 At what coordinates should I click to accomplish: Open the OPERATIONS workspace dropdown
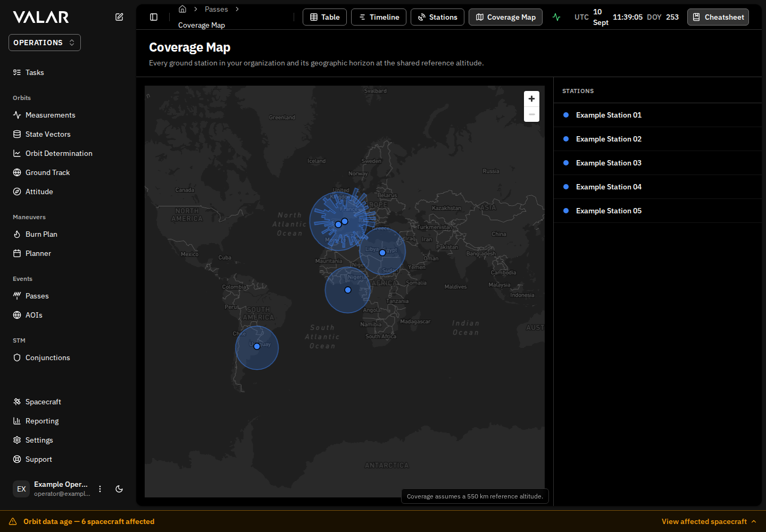[45, 43]
